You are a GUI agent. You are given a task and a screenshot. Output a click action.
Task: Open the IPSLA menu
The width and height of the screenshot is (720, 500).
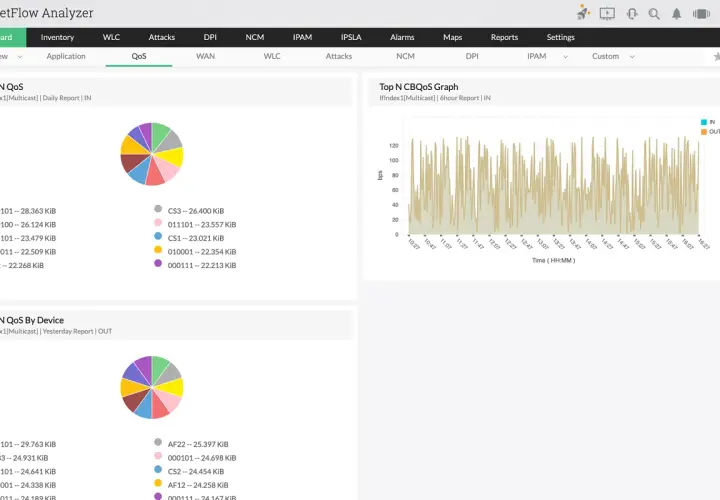351,37
